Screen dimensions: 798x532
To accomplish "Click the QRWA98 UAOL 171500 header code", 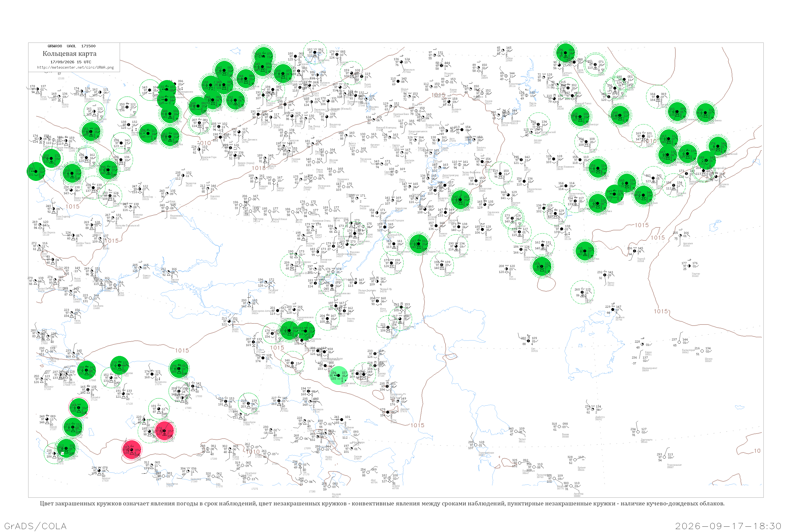I will point(72,46).
